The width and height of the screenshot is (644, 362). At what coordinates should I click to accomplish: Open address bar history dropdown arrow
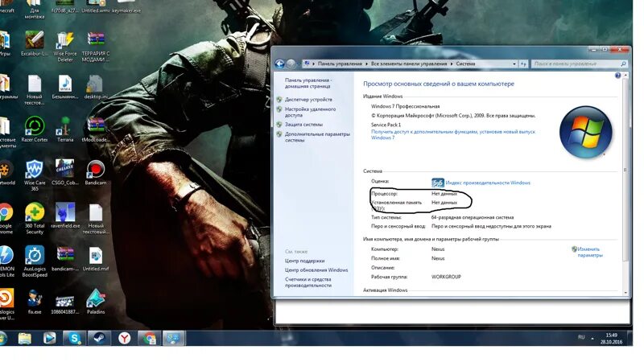coord(514,64)
